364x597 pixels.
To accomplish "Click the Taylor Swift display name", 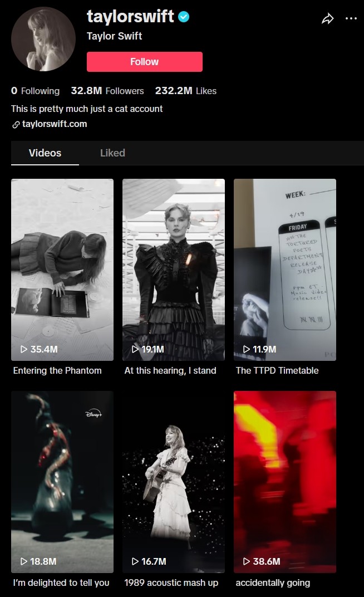I will pyautogui.click(x=114, y=36).
